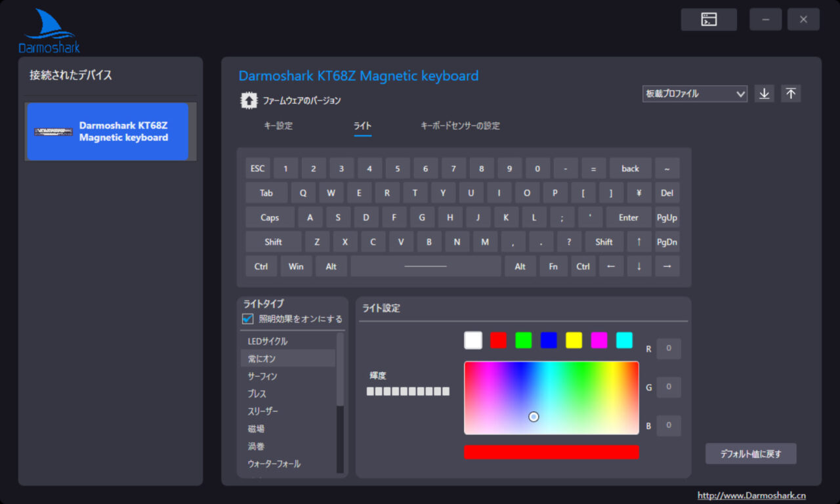Click the Z key on keyboard layout
The height and width of the screenshot is (504, 840).
tap(317, 241)
